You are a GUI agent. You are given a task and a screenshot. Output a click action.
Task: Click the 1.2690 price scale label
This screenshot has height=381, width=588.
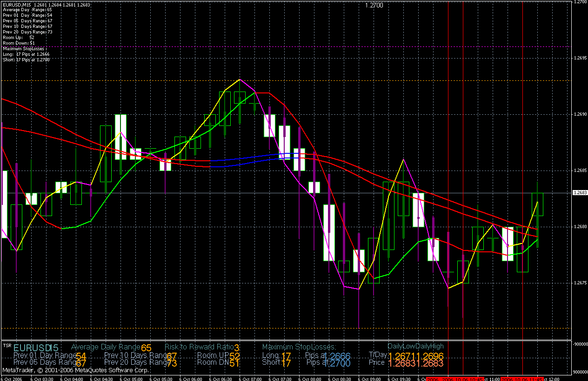pos(580,114)
